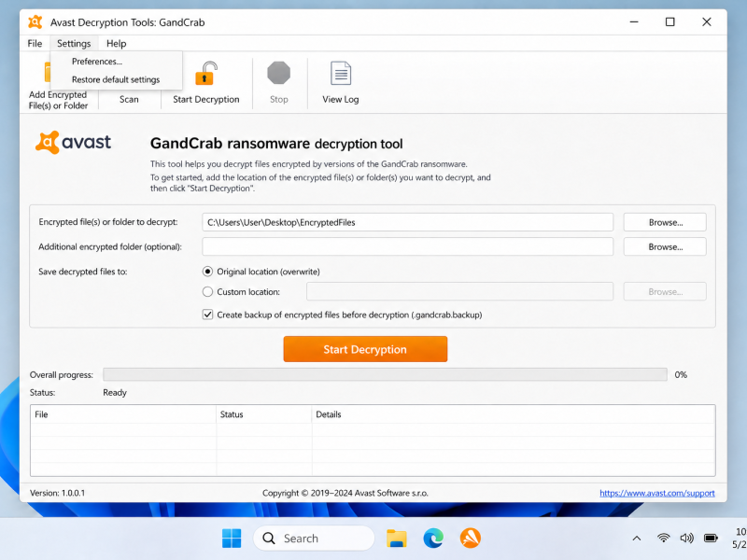This screenshot has width=747, height=560.
Task: Click the Details column header in results table
Action: tap(514, 414)
